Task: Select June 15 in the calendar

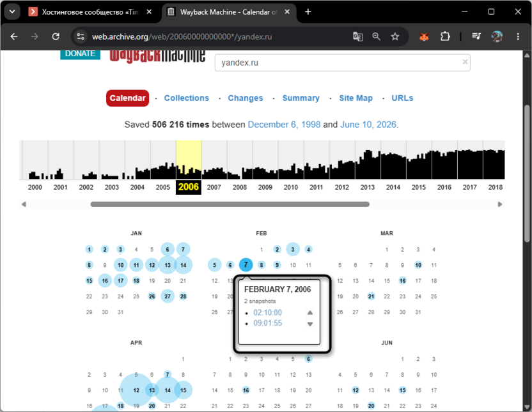Action: tap(402, 390)
